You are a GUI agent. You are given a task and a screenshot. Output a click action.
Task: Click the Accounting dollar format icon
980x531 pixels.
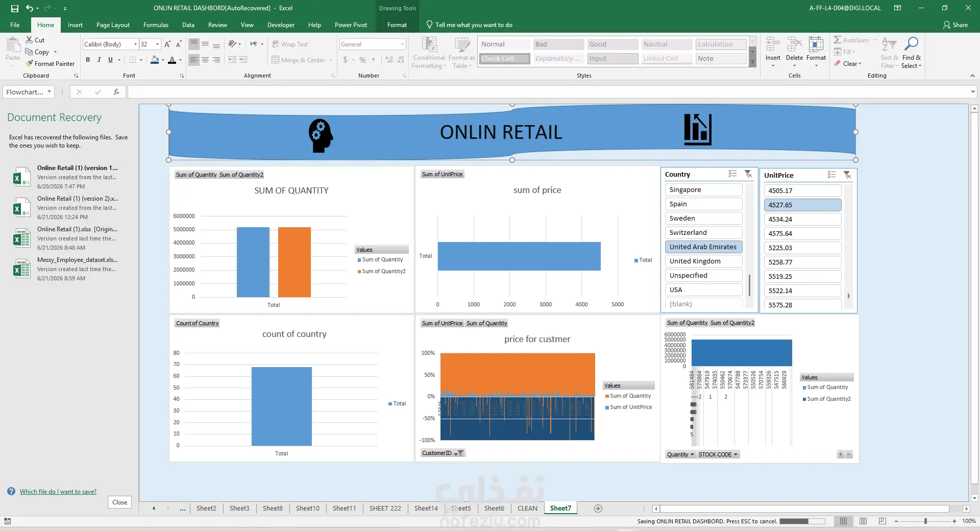coord(346,60)
